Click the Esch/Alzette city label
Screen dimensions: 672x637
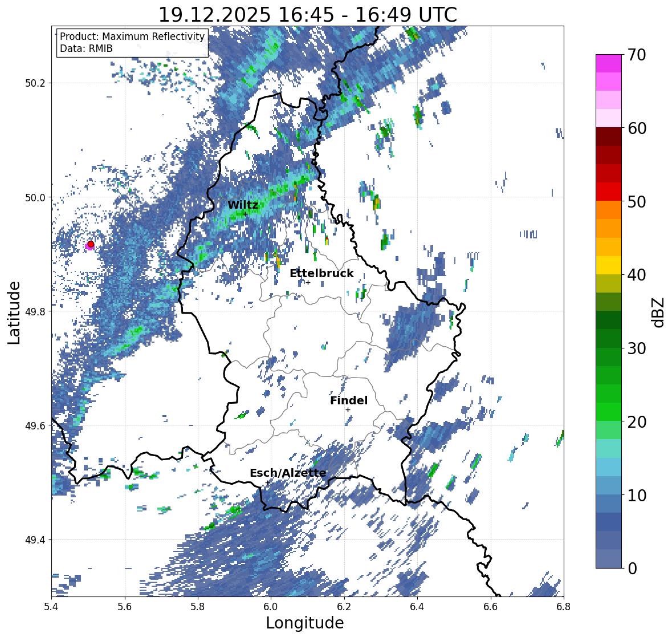(x=288, y=473)
